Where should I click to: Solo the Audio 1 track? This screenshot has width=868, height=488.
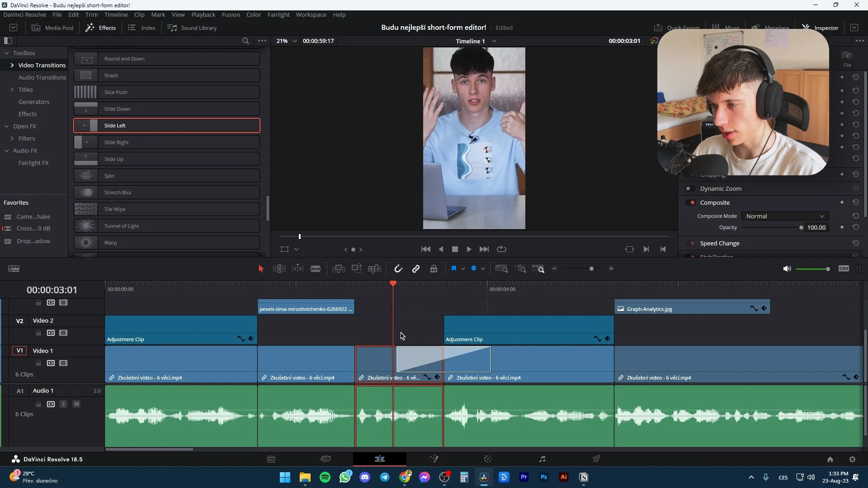pos(63,404)
